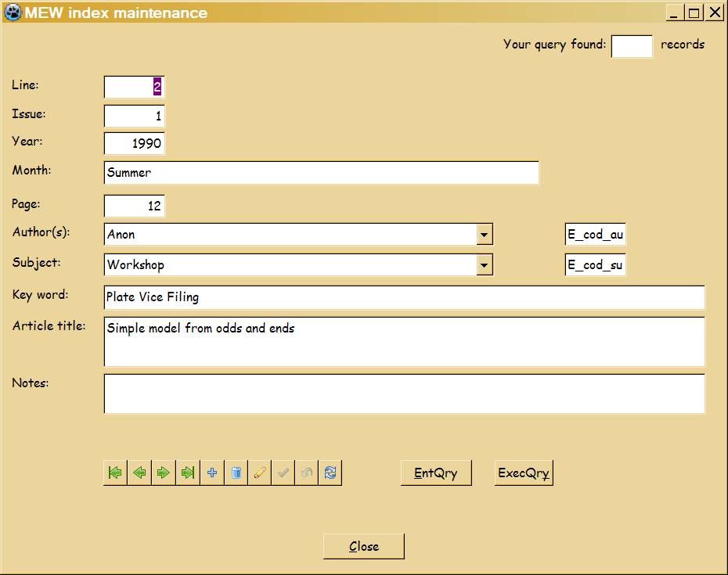Click in the empty Notes area
728x575 pixels.
click(404, 394)
